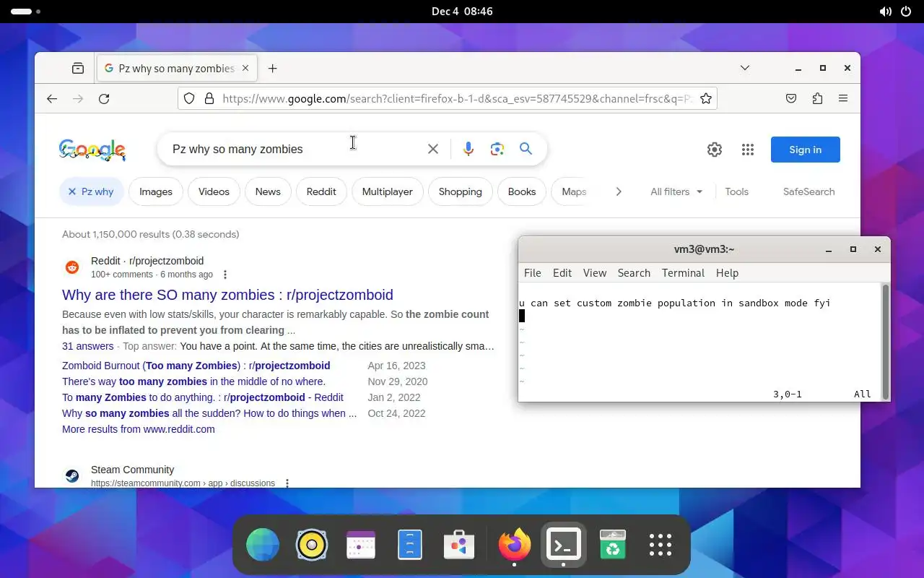Image resolution: width=924 pixels, height=578 pixels.
Task: Select the Images filter chip
Action: tap(156, 191)
